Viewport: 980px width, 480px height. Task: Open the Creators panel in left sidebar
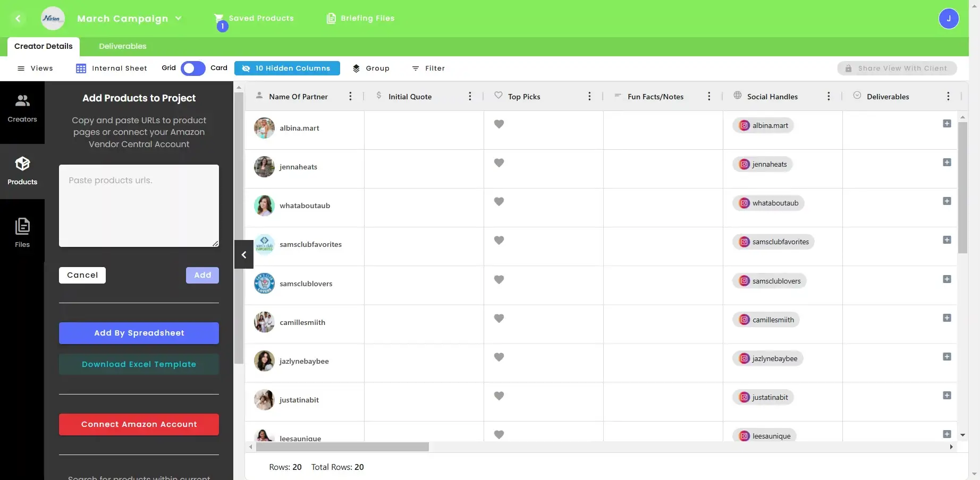[22, 108]
